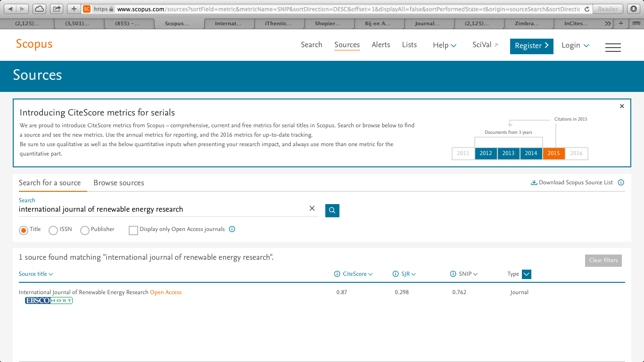644x362 pixels.
Task: Close the CiteScore introduction banner
Action: coord(622,106)
